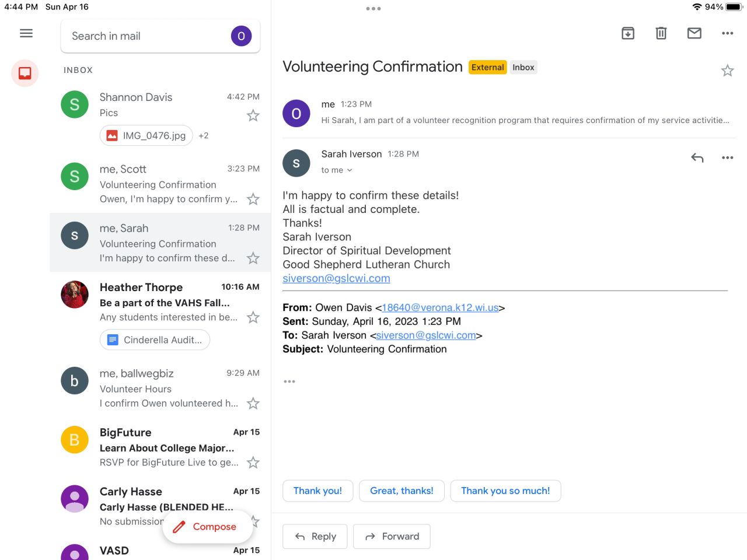Open the account avatar in search bar
The image size is (747, 560).
(241, 36)
